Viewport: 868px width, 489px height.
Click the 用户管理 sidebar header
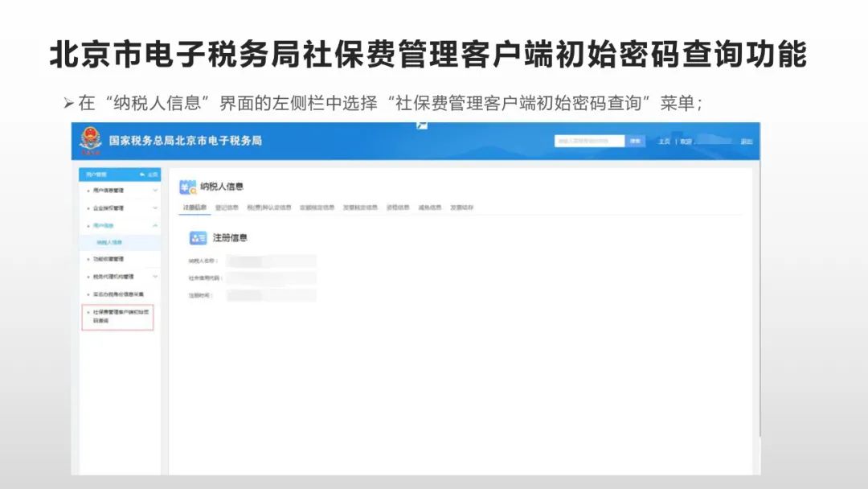pyautogui.click(x=120, y=175)
